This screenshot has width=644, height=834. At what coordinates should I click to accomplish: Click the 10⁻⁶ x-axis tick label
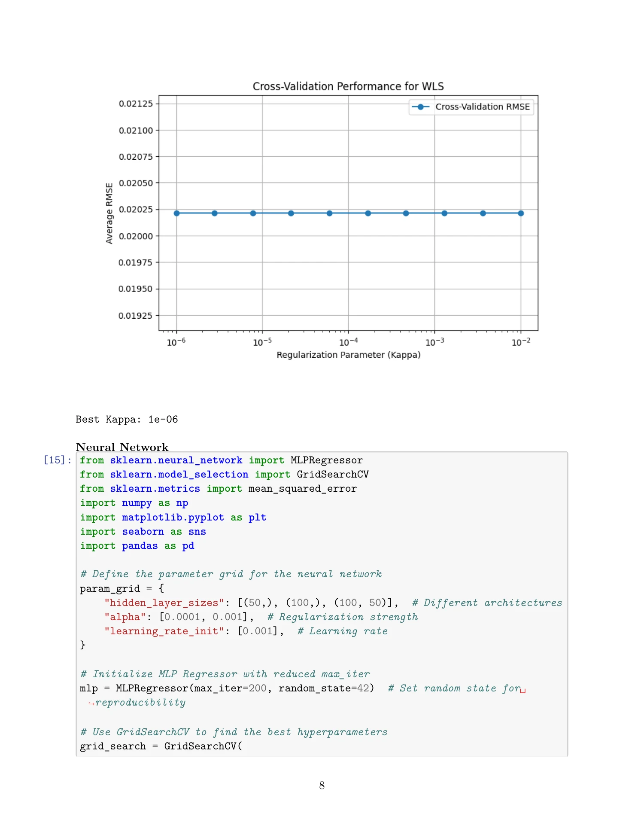[176, 342]
